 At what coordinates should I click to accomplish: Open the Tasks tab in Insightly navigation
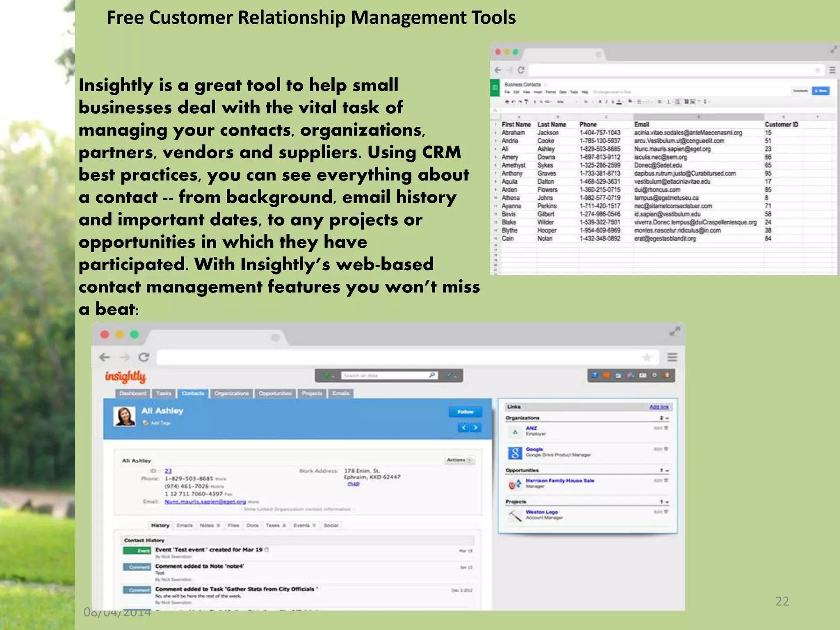pyautogui.click(x=164, y=393)
